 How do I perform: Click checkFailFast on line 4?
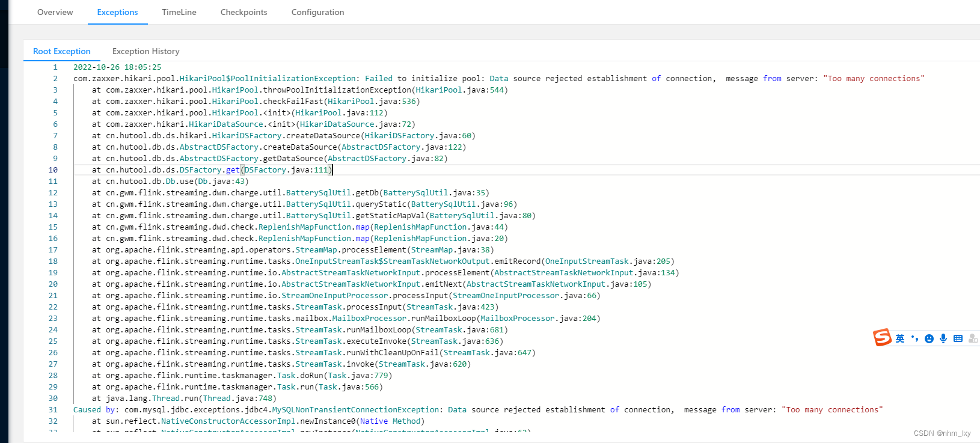[293, 102]
